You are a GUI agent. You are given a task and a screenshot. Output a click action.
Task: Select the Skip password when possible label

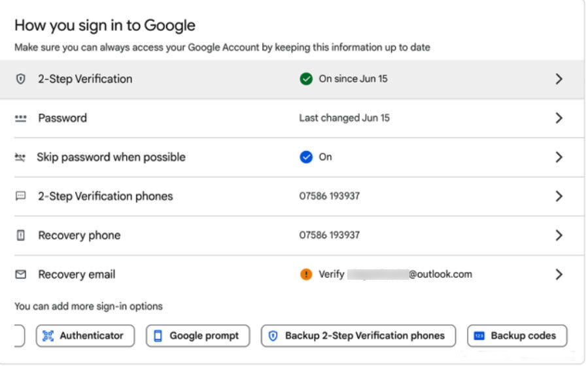pos(111,158)
